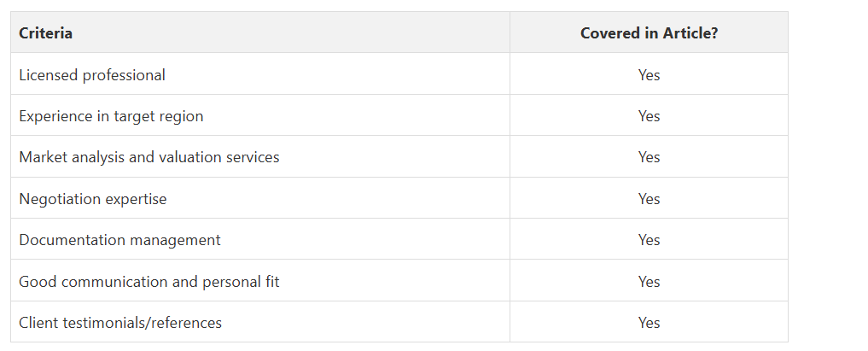Select the 'Experience in target region' cell
The image size is (868, 351).
pos(111,116)
